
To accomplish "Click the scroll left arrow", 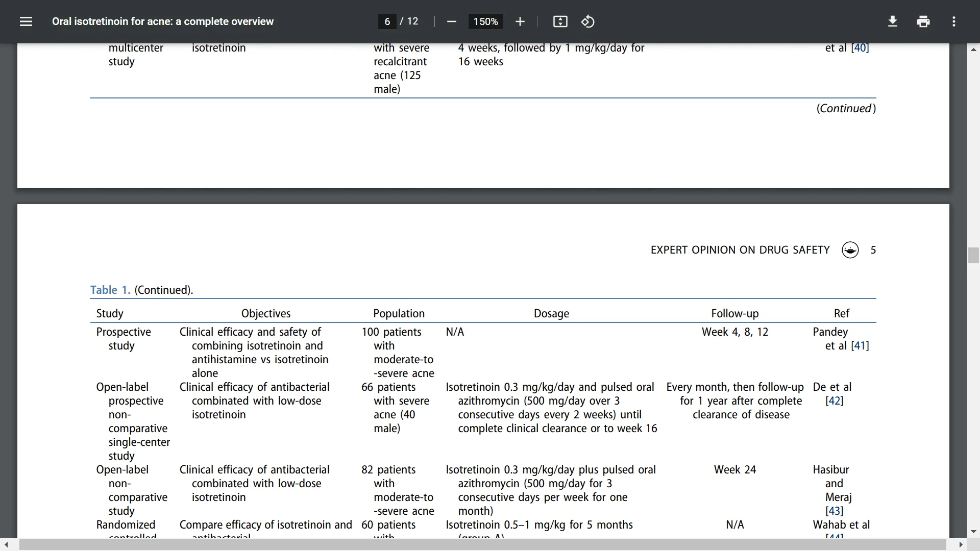I will pos(6,545).
